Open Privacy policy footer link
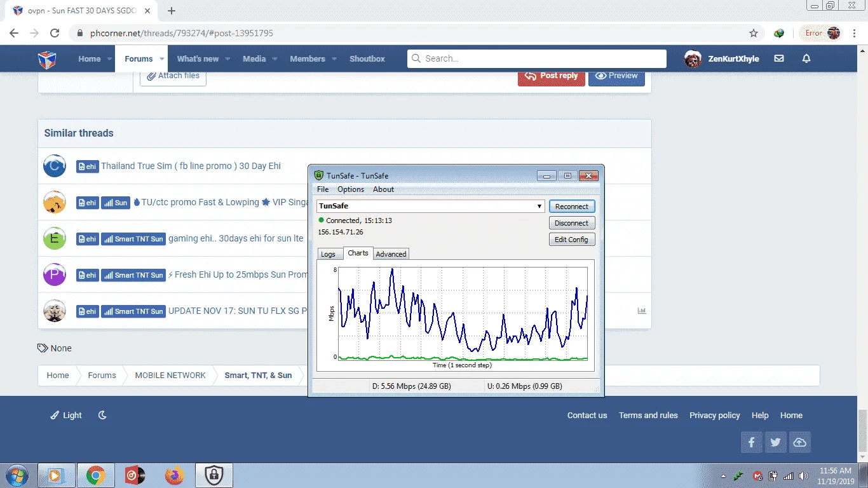 (715, 415)
